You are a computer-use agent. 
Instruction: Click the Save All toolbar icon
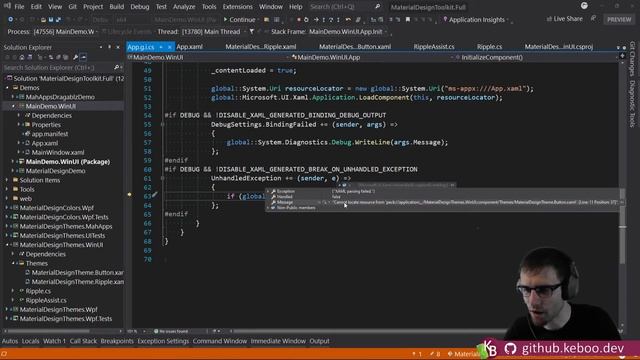(58, 20)
